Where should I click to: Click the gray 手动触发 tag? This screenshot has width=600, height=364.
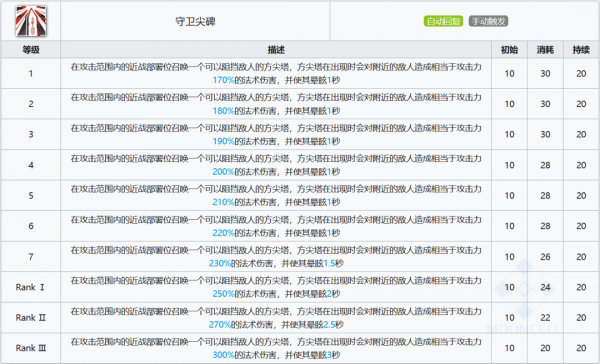point(488,21)
